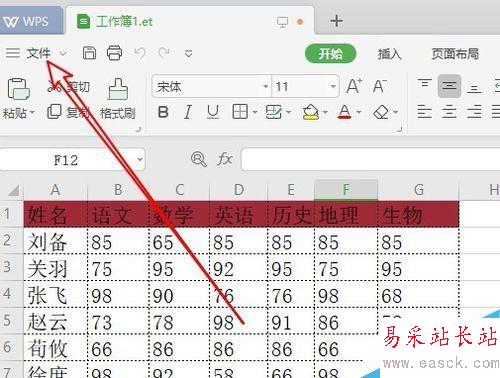Open a new tab with the plus button
500x378 pixels.
coord(337,21)
